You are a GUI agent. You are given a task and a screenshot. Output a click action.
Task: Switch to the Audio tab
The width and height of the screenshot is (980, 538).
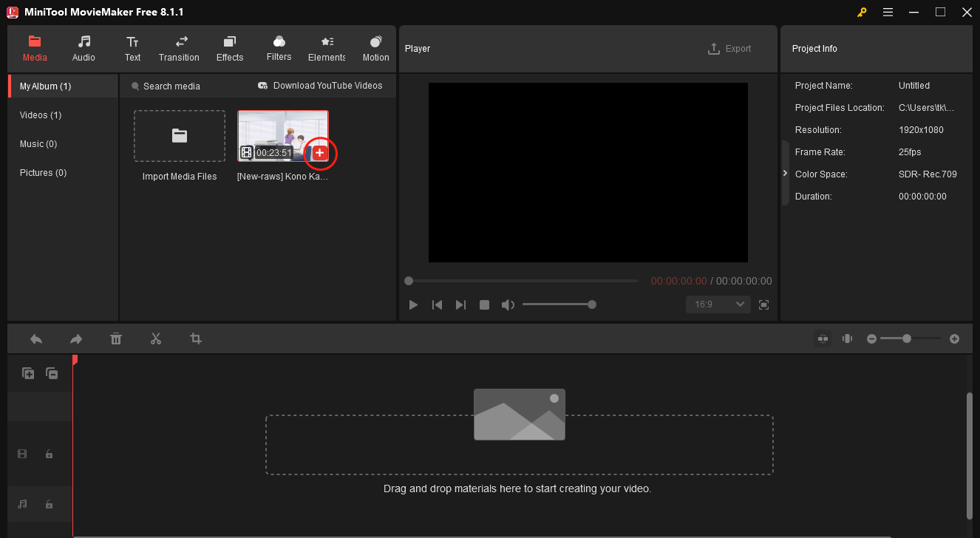click(x=84, y=49)
